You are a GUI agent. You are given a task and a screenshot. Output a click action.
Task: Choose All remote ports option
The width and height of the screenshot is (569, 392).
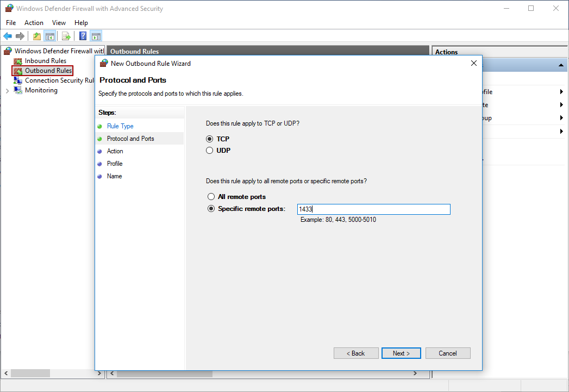point(211,197)
